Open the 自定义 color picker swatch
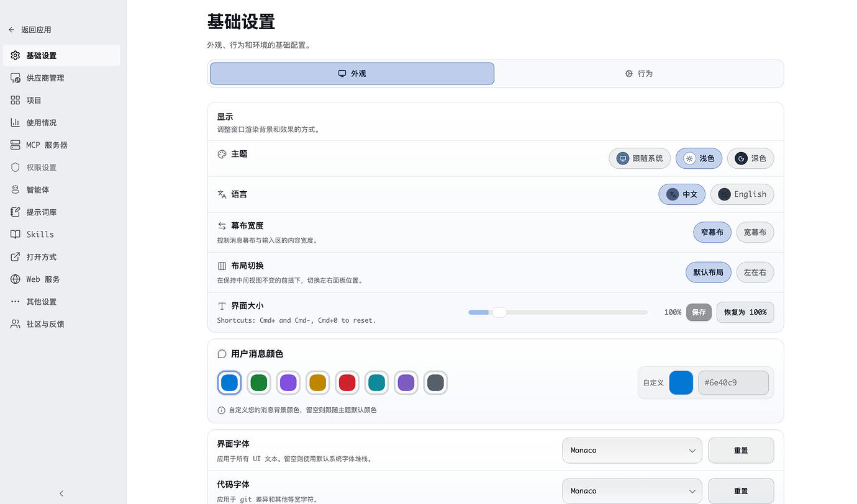This screenshot has width=857, height=504. pyautogui.click(x=681, y=383)
